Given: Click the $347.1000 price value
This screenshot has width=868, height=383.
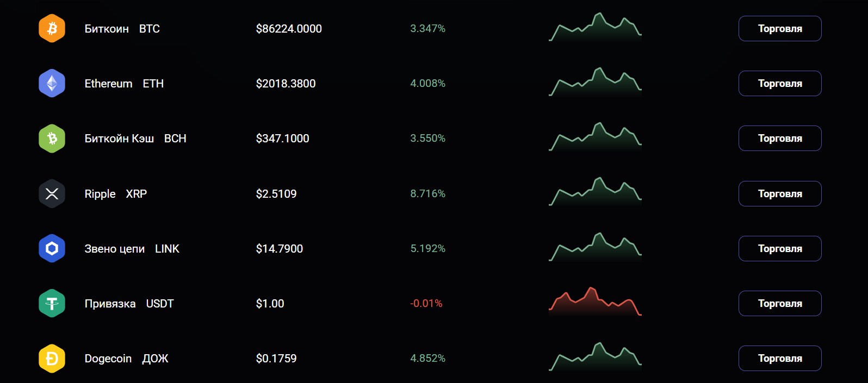Looking at the screenshot, I should (282, 139).
